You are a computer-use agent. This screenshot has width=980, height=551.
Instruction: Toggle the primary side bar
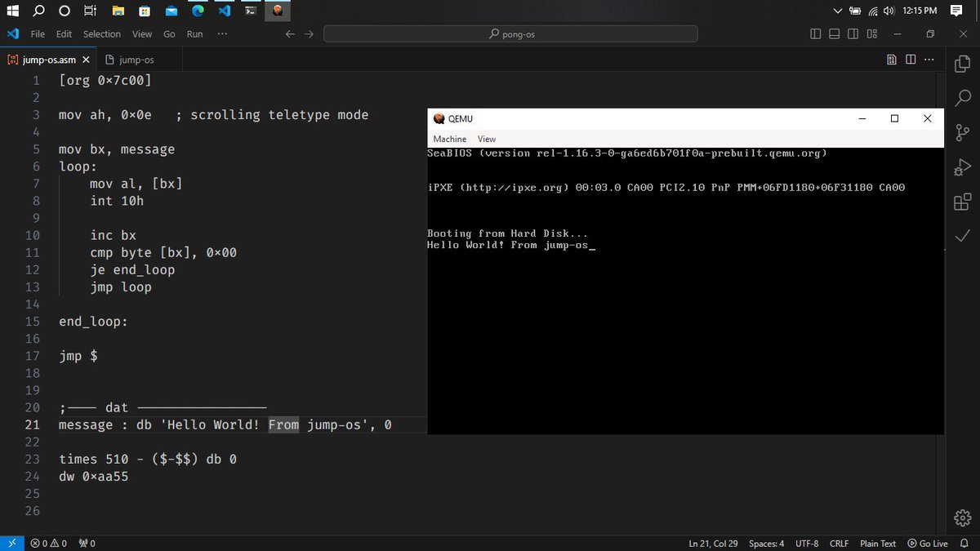[x=815, y=34]
